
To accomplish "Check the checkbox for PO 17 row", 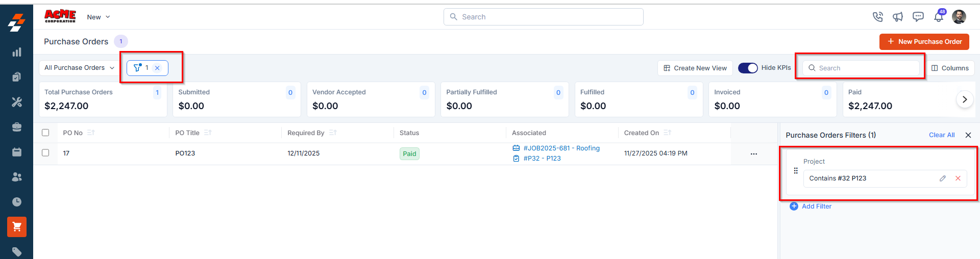I will [45, 153].
